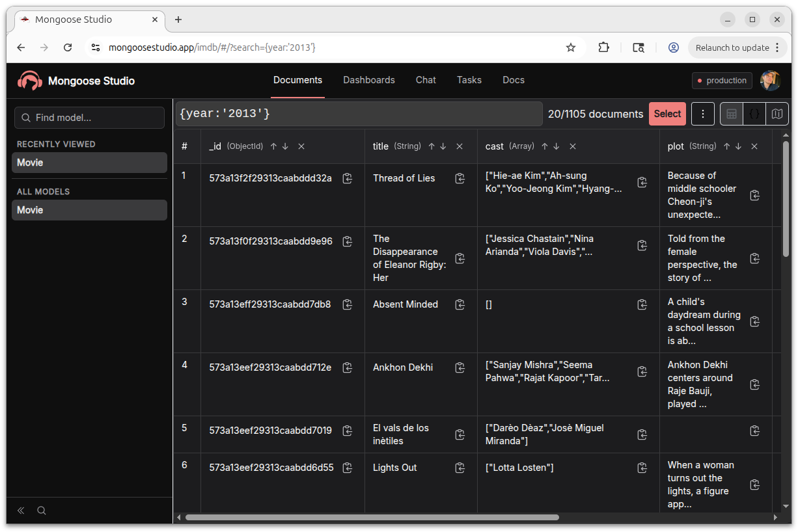Click the Select button

click(667, 114)
